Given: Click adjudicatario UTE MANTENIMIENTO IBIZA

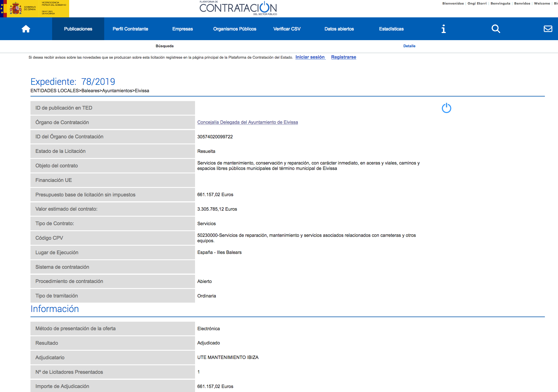Looking at the screenshot, I should click(x=228, y=357).
